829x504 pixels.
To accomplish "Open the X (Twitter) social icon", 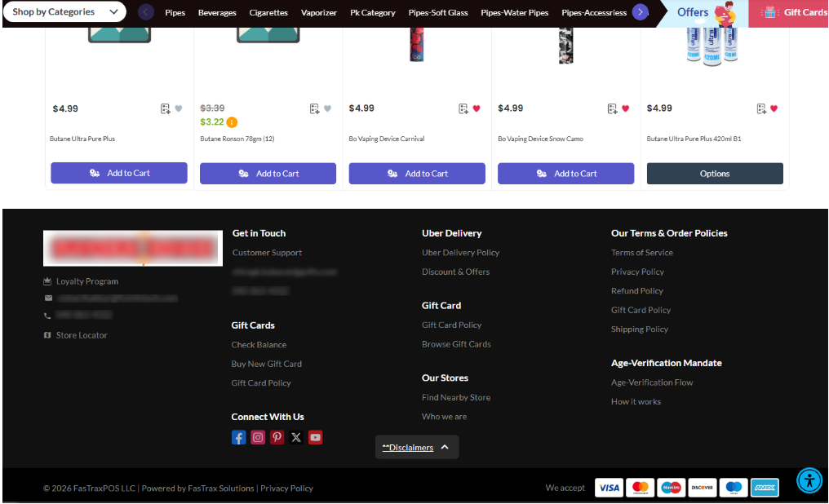I will (x=296, y=437).
